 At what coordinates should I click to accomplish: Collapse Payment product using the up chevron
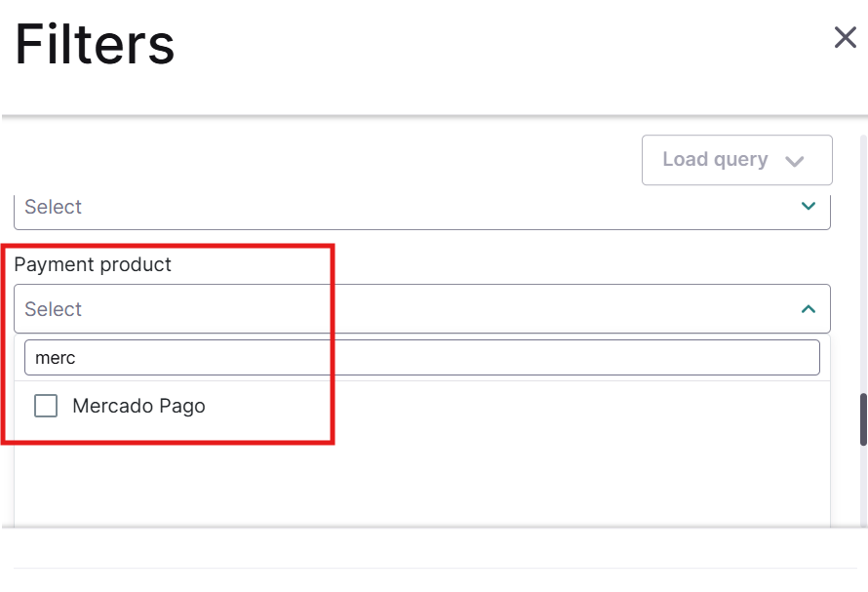(x=808, y=309)
